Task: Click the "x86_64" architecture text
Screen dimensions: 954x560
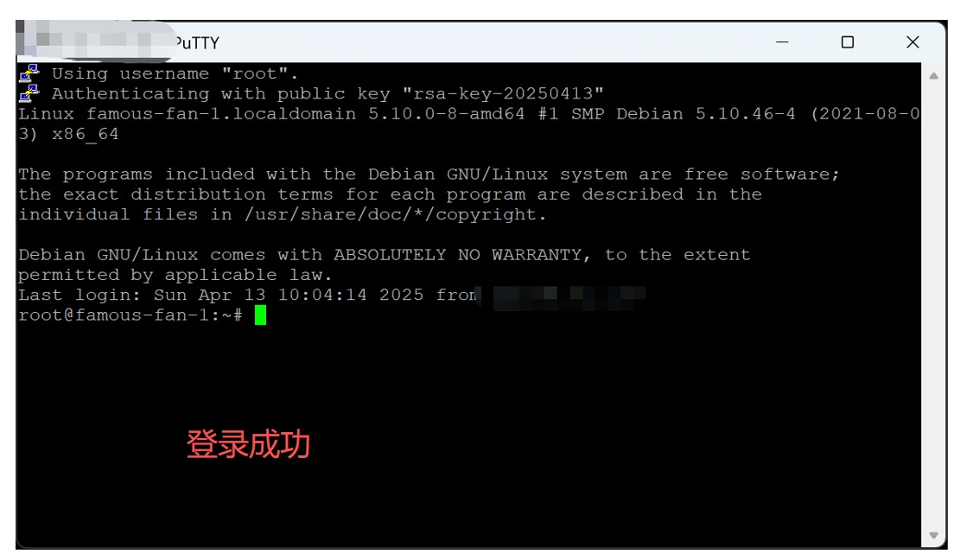Action: click(86, 135)
